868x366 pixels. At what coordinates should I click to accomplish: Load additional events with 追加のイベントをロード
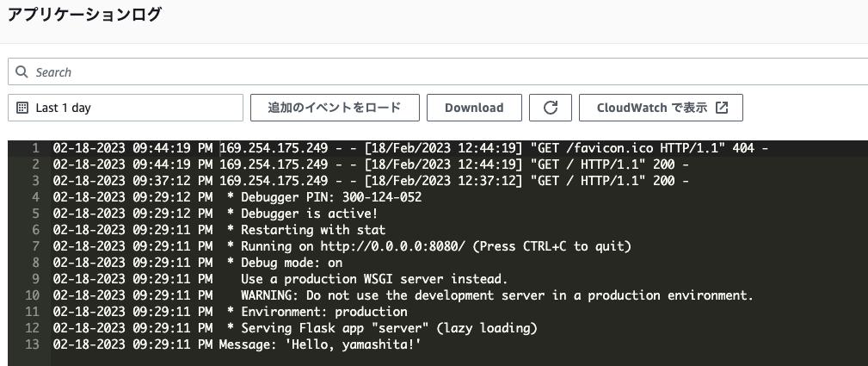335,108
